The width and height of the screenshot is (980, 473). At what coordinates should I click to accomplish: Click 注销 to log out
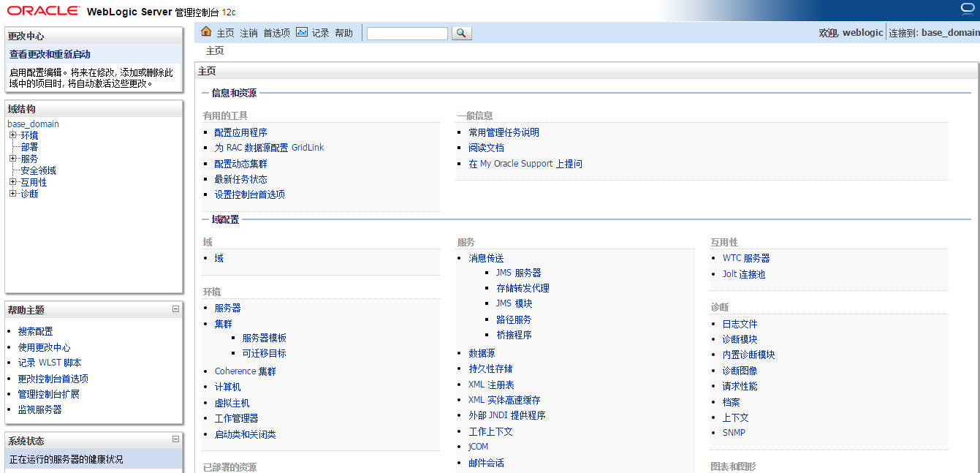coord(248,33)
